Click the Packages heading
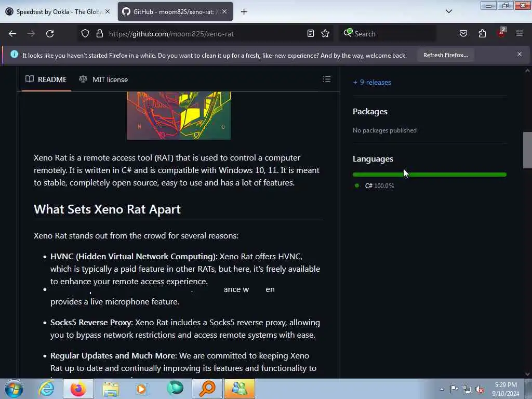 point(370,112)
